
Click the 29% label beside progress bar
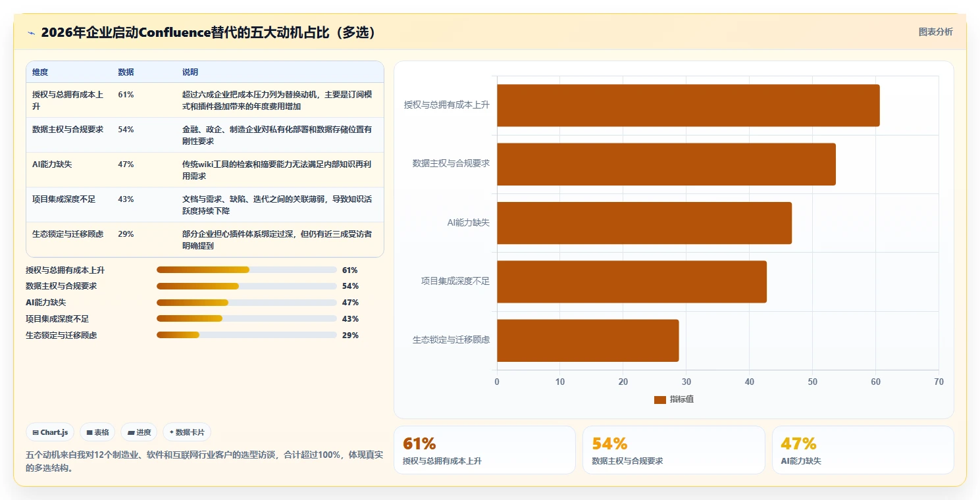pos(350,336)
